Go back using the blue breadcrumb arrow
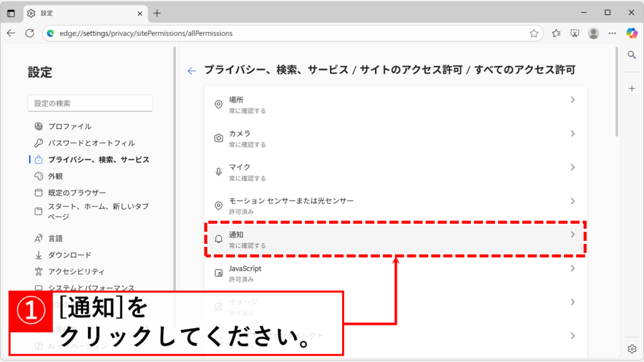The height and width of the screenshot is (362, 644). [192, 71]
